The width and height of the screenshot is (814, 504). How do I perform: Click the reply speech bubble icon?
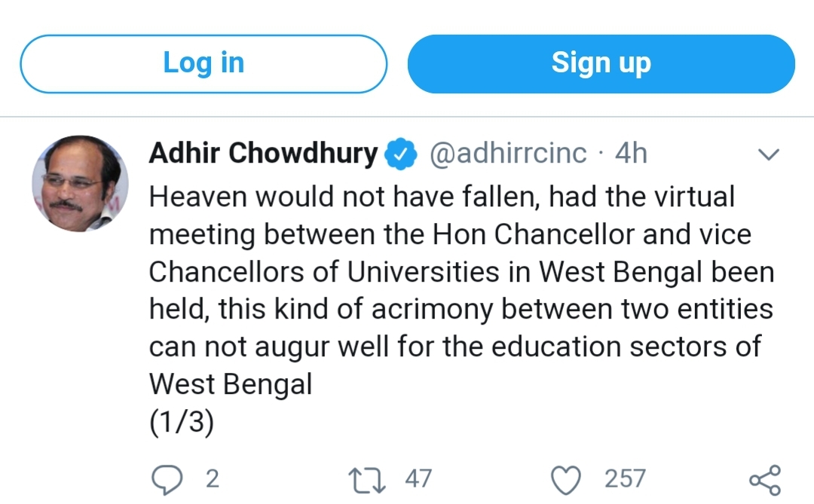[164, 478]
